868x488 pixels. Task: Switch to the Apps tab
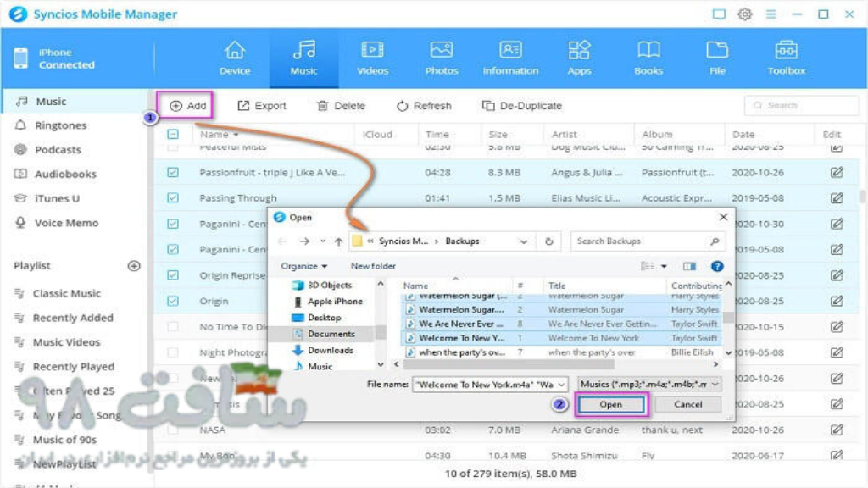[579, 58]
